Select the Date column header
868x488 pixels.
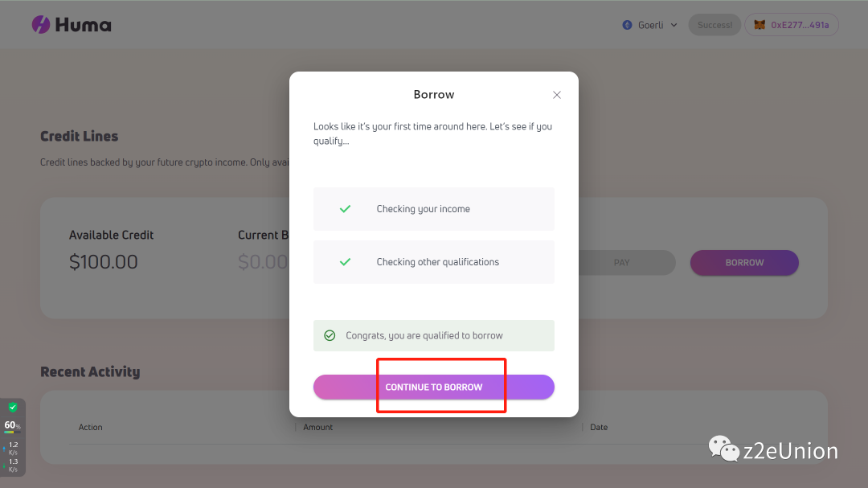(599, 427)
